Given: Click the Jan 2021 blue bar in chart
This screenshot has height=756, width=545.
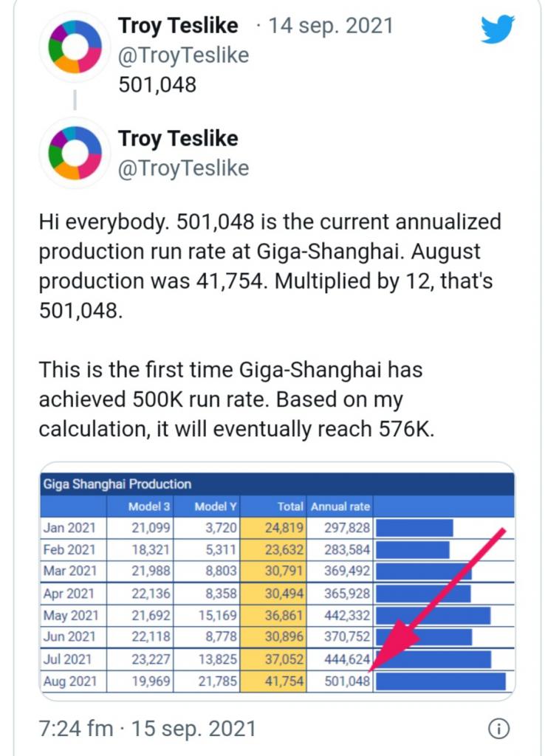Looking at the screenshot, I should [x=414, y=527].
